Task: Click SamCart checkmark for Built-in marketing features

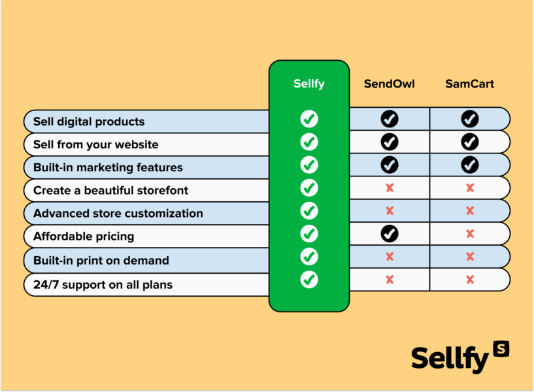Action: (469, 165)
